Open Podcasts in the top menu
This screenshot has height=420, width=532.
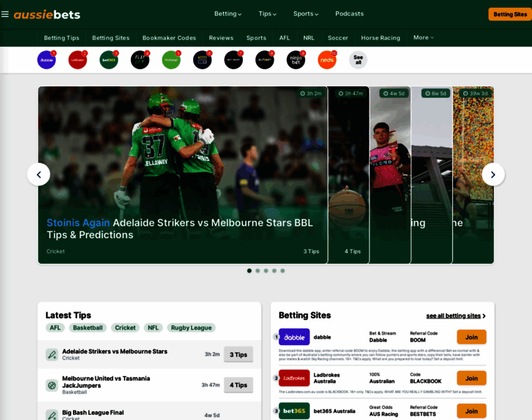pyautogui.click(x=349, y=14)
